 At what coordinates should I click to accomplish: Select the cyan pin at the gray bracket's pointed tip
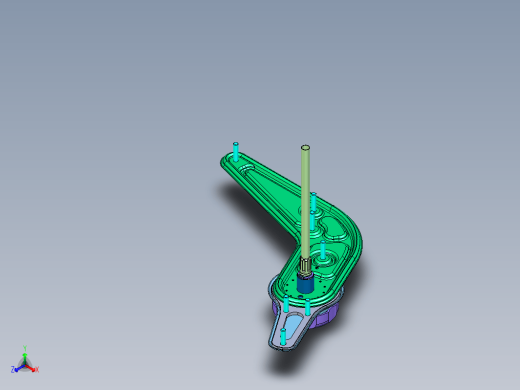[x=283, y=337]
